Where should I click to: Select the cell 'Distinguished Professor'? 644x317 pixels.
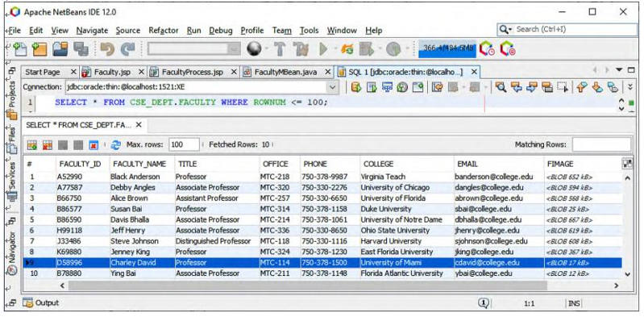(x=217, y=241)
